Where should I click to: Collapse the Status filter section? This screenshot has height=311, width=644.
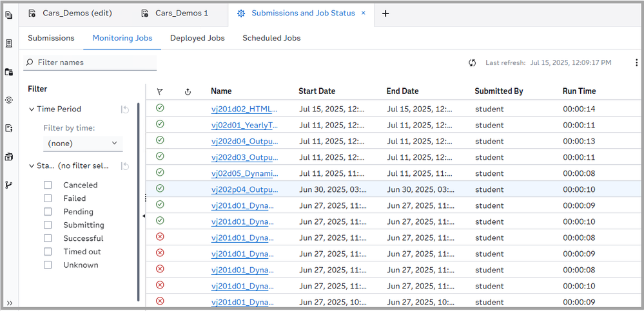(x=32, y=166)
